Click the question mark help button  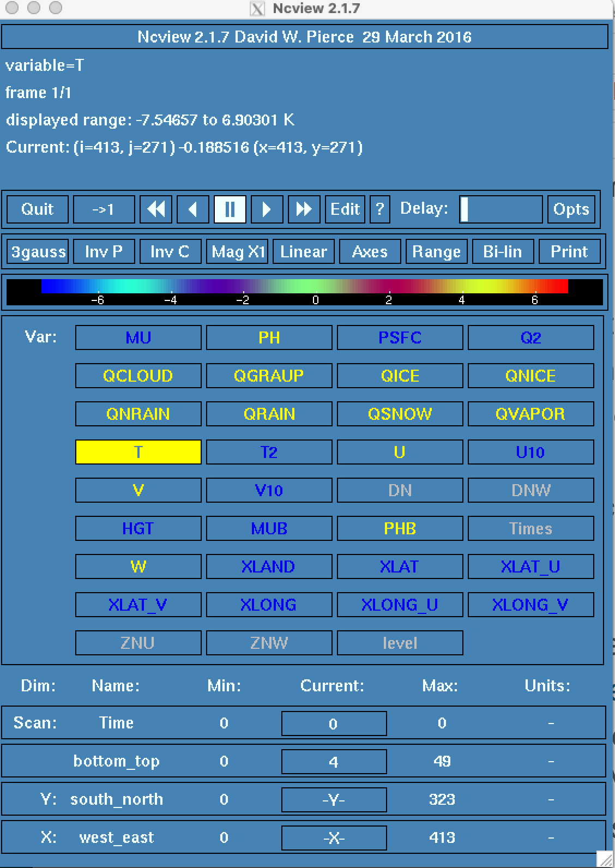coord(380,209)
